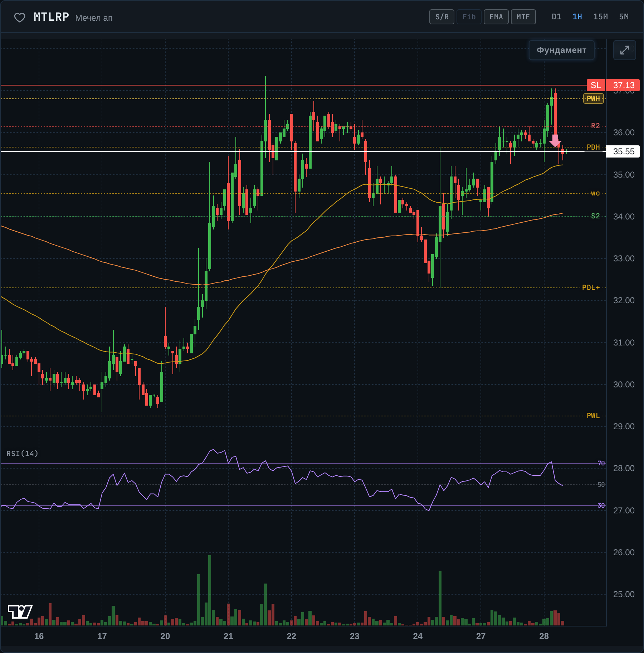The width and height of the screenshot is (644, 653).
Task: Switch to the 5M timeframe
Action: (x=624, y=17)
